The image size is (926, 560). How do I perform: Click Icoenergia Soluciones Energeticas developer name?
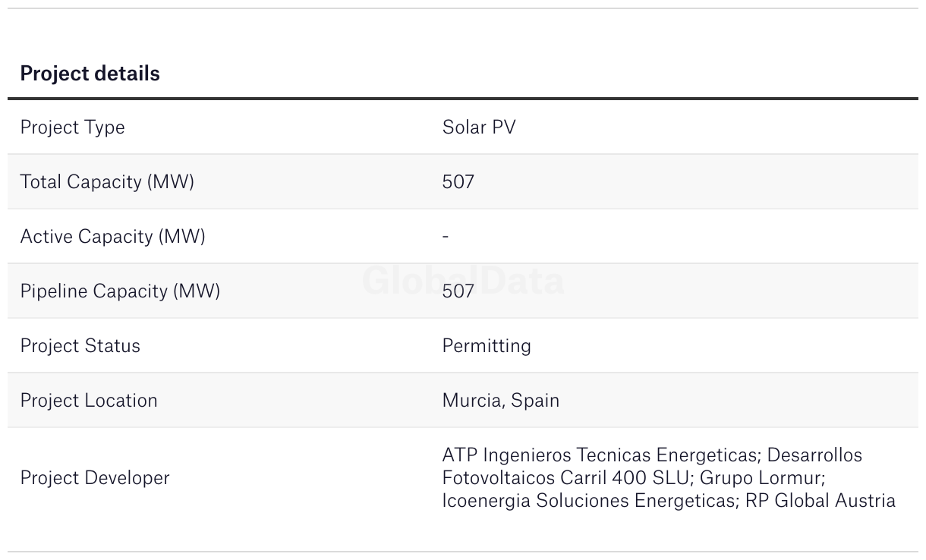(588, 501)
